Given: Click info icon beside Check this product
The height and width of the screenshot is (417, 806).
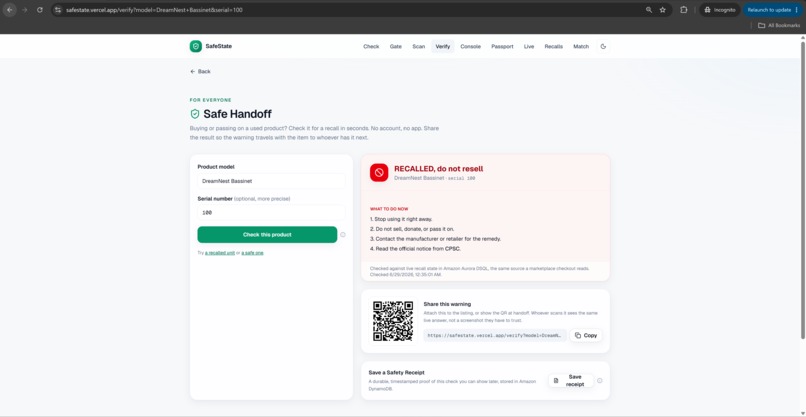Looking at the screenshot, I should tap(343, 234).
